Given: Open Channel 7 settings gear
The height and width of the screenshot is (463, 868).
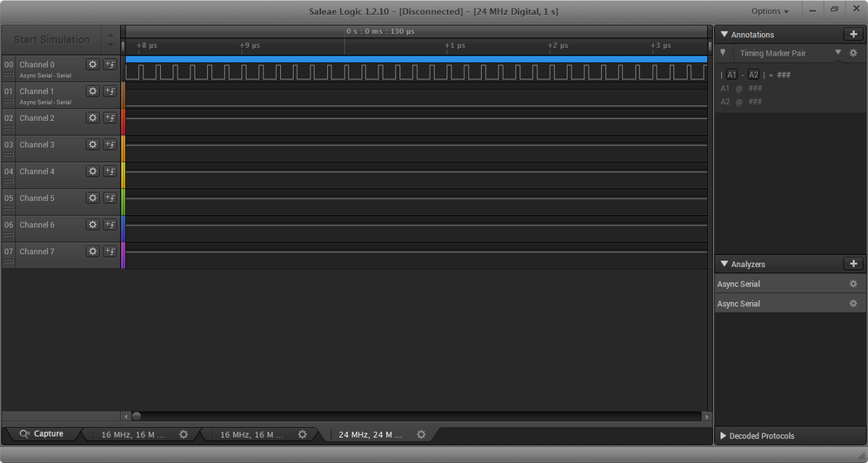Looking at the screenshot, I should click(x=92, y=251).
